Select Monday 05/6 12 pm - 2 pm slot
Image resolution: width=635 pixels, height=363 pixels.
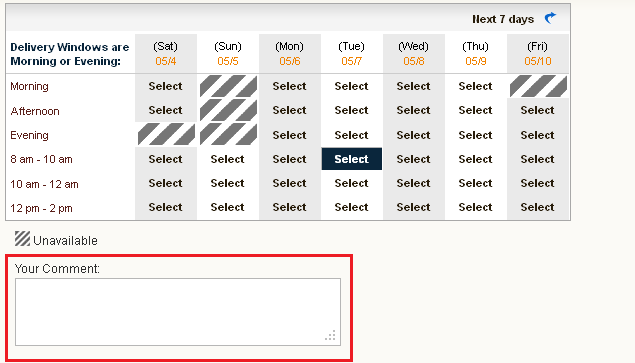coord(289,207)
